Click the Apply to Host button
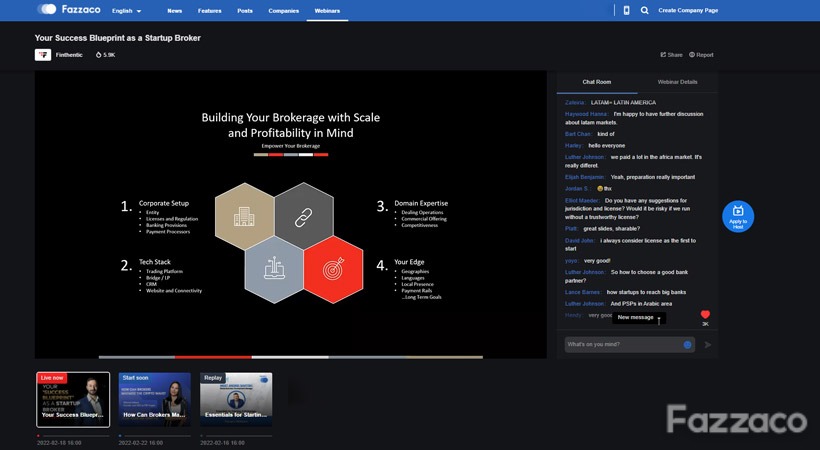The height and width of the screenshot is (450, 820). pos(738,216)
